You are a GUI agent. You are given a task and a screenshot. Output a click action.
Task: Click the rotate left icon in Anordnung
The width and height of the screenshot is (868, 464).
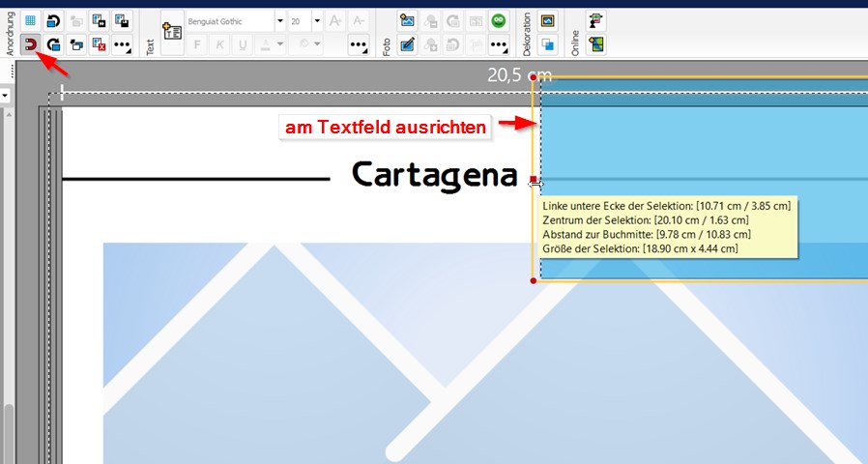pyautogui.click(x=54, y=20)
